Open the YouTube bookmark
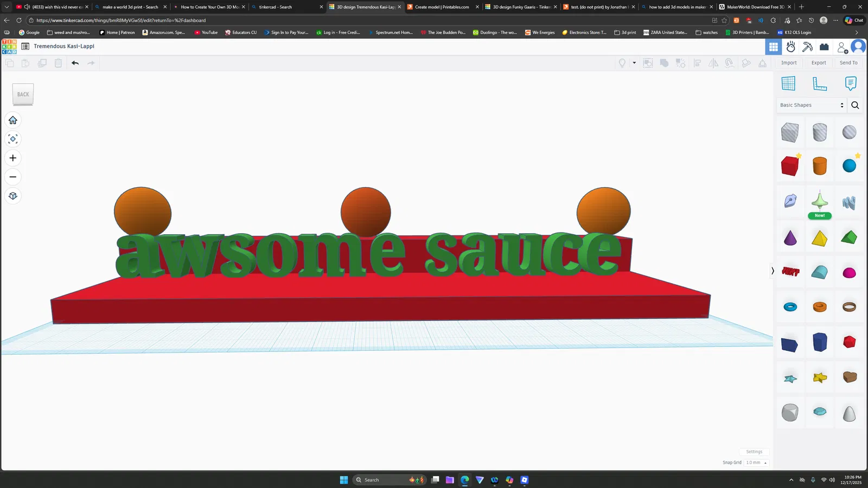The image size is (868, 488). point(206,33)
